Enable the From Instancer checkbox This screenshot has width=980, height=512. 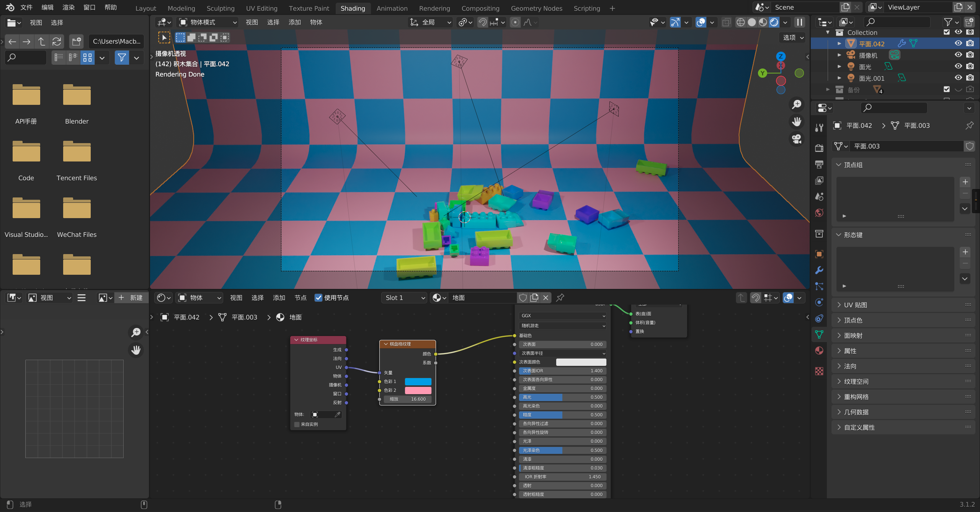pos(297,424)
